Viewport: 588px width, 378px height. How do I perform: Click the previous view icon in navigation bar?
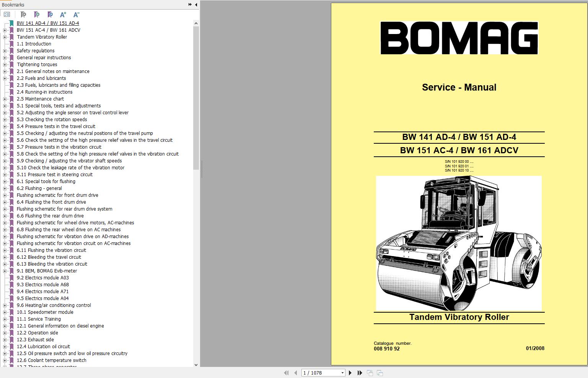370,373
